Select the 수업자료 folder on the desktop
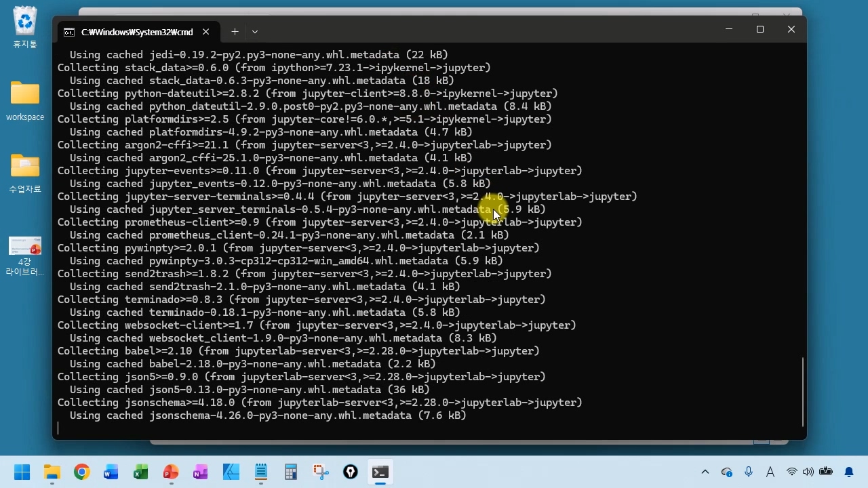868x488 pixels. [25, 173]
